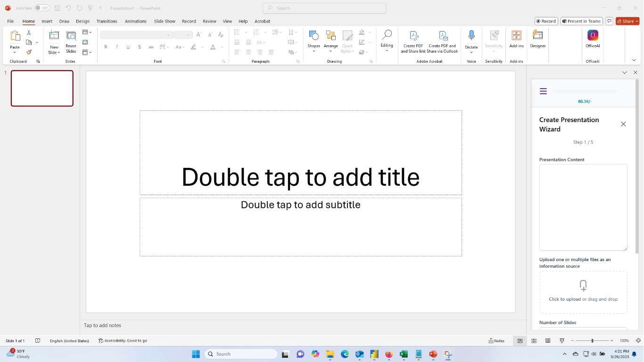Open the Animations tab

[x=136, y=21]
